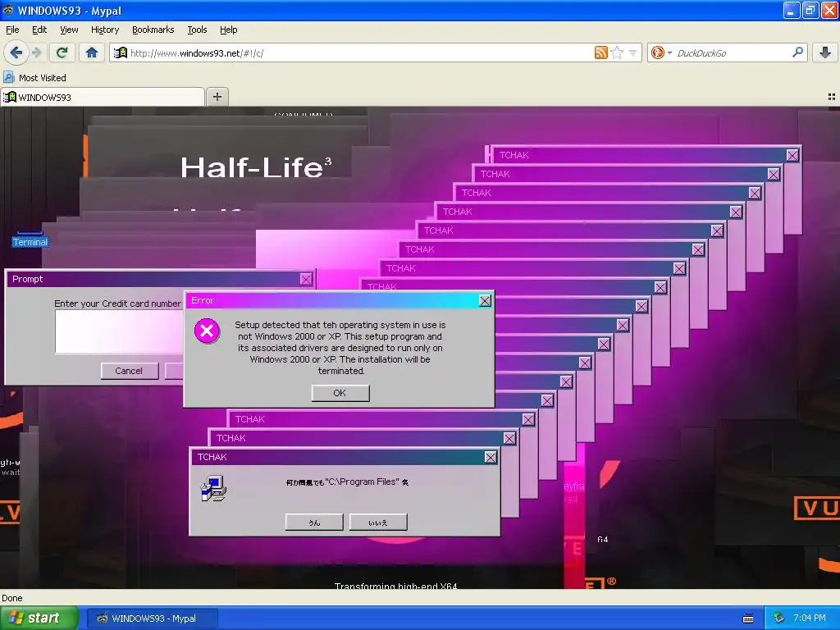Select the Terminal desktop icon label
The height and width of the screenshot is (630, 840).
[x=30, y=242]
